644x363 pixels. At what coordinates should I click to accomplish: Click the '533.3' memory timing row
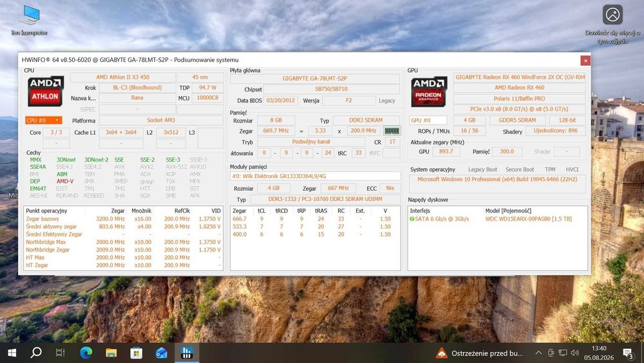[x=315, y=226]
